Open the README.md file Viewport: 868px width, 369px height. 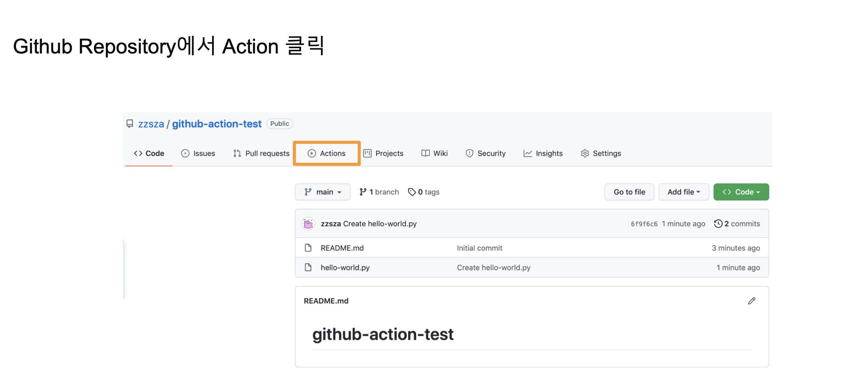click(x=342, y=248)
